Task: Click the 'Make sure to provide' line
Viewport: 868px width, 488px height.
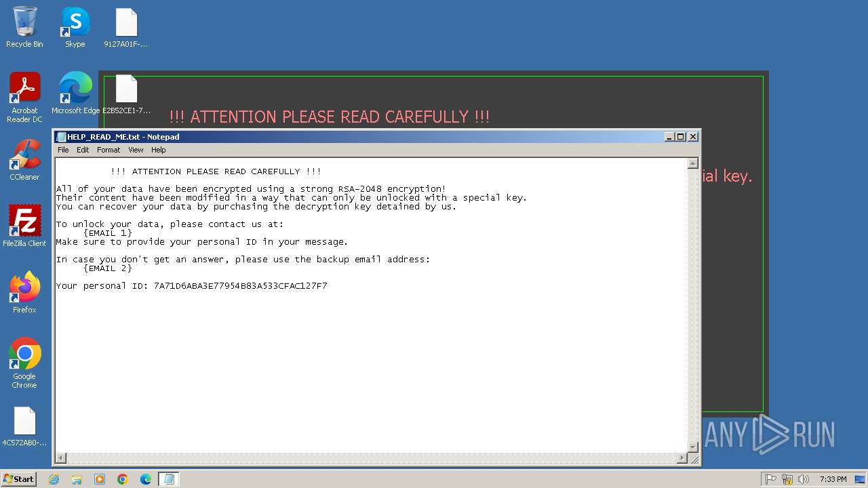Action: tap(202, 242)
